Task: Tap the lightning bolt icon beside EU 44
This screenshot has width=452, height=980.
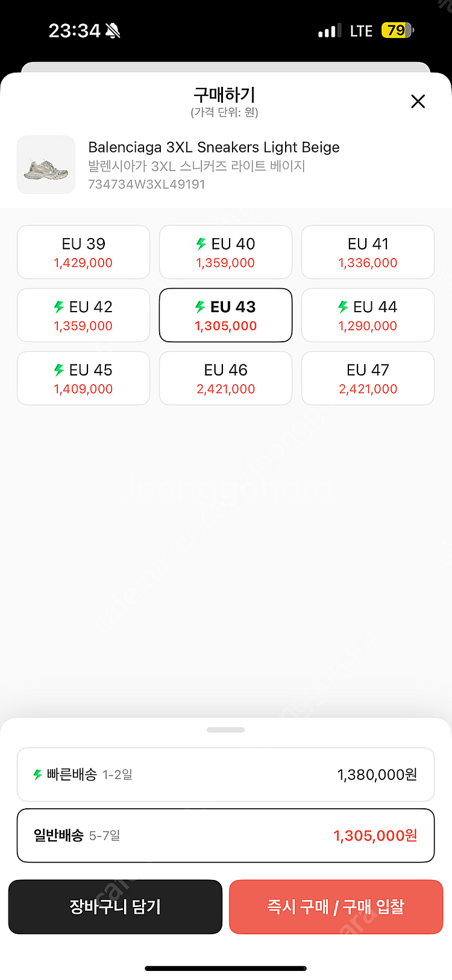Action: 343,307
